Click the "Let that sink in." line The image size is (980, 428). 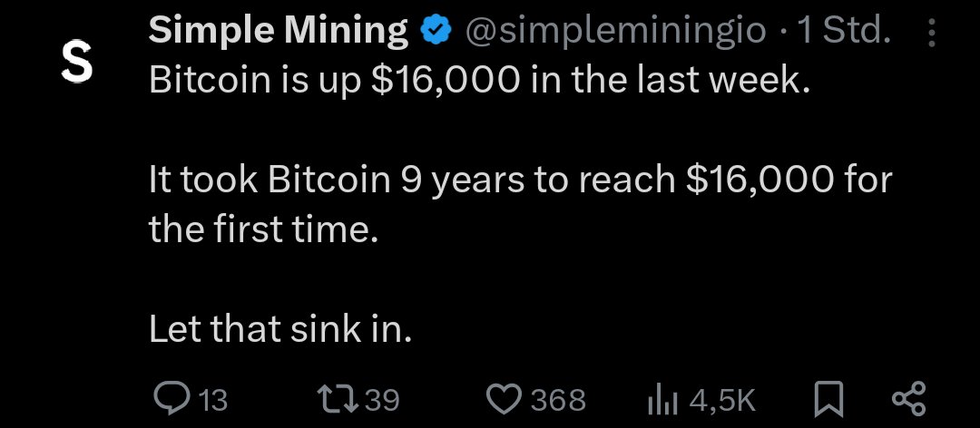tap(280, 328)
